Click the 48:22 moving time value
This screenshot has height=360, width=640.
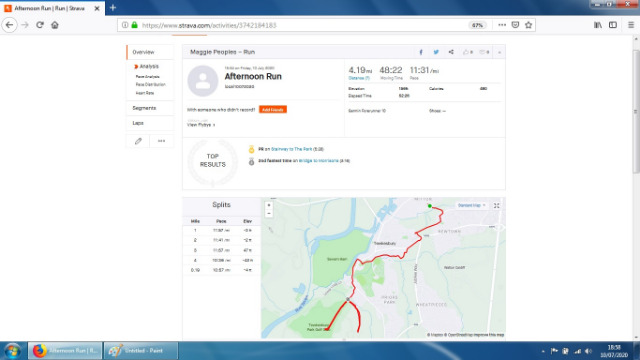391,70
